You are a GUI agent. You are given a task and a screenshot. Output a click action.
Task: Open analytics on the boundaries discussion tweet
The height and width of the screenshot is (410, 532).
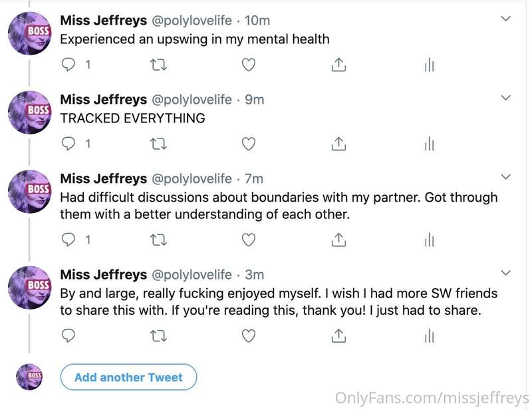click(429, 240)
